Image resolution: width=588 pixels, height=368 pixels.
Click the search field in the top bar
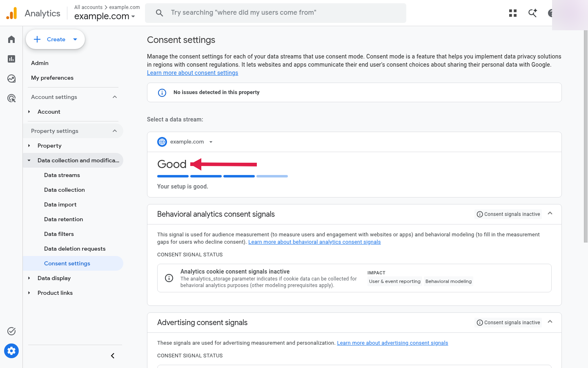[x=276, y=13]
